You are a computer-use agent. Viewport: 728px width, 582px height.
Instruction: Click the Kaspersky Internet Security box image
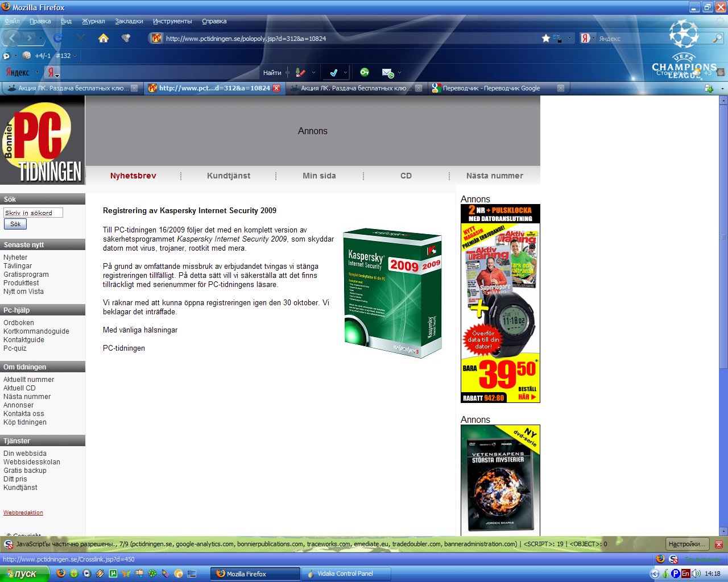point(393,293)
